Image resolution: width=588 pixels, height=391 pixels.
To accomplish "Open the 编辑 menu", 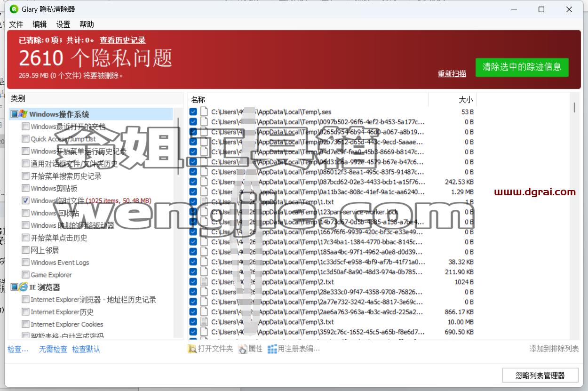I will point(40,24).
